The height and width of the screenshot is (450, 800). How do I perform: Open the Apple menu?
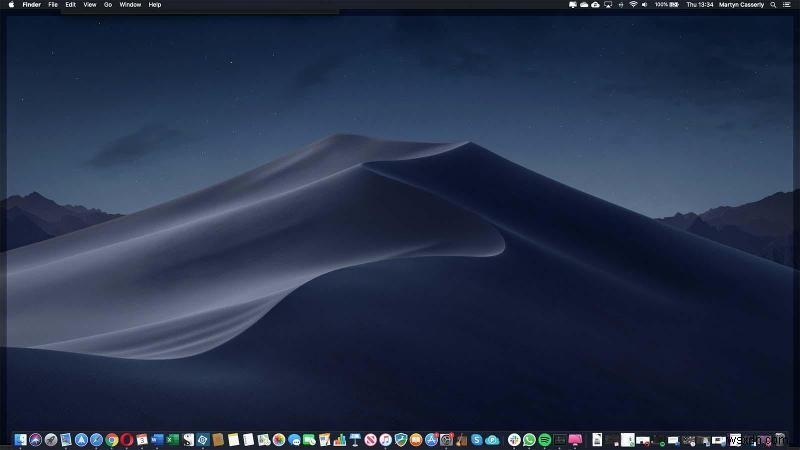[11, 5]
